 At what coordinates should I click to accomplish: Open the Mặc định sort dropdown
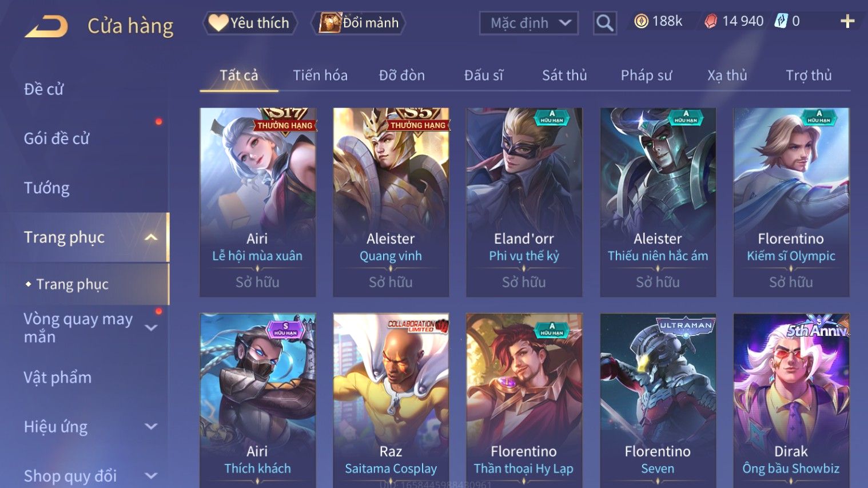coord(529,23)
